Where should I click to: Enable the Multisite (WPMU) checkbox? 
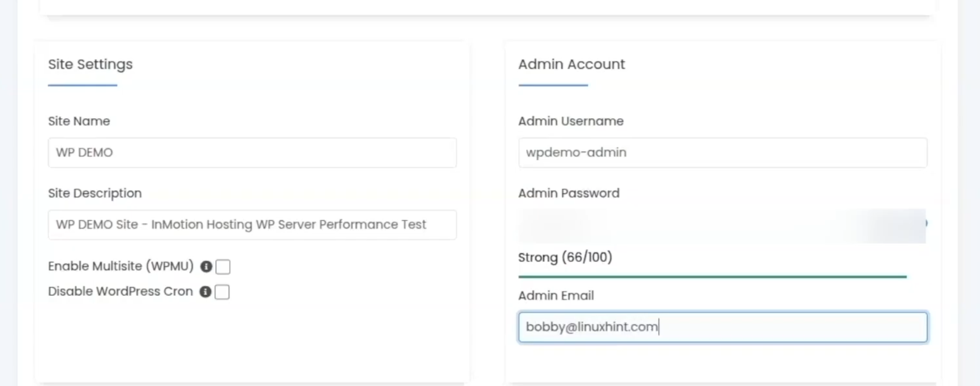[x=223, y=267]
